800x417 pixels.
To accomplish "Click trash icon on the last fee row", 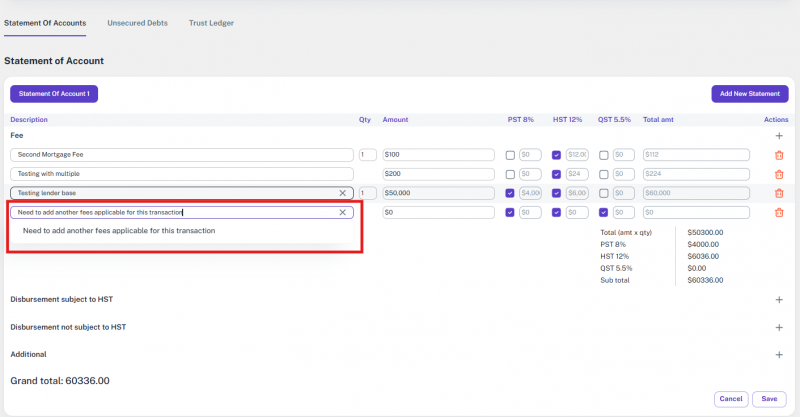I will pos(779,212).
